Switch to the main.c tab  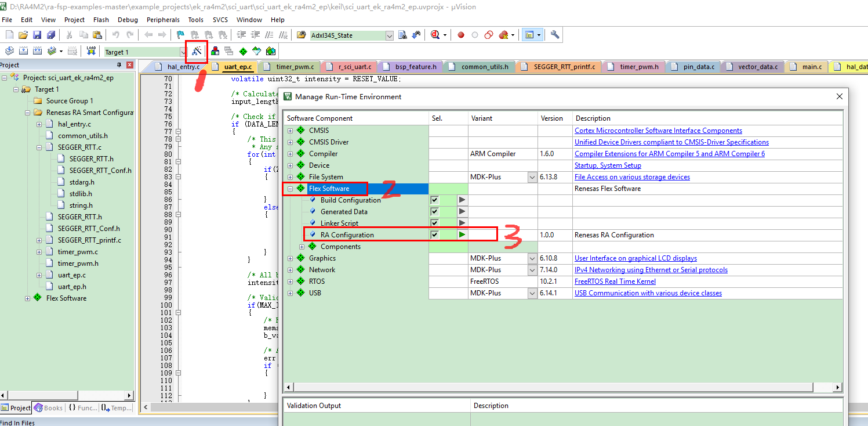[806, 67]
